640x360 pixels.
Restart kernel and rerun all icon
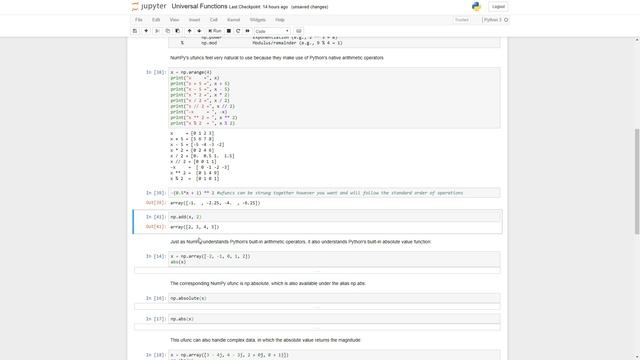coord(247,31)
